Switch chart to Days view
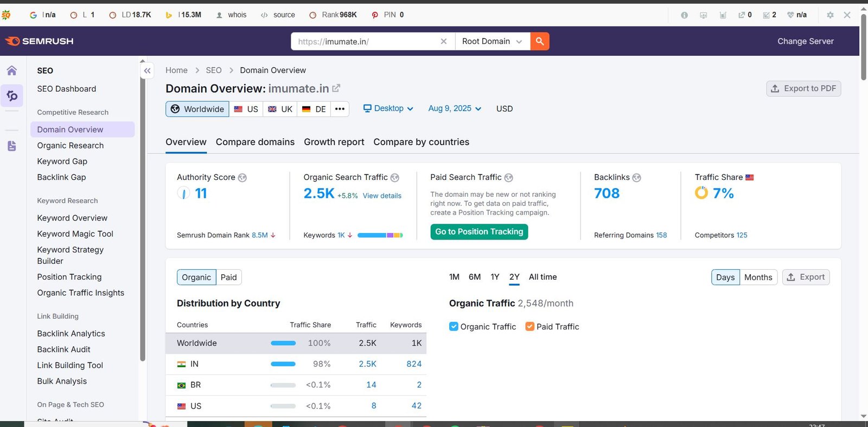 pyautogui.click(x=725, y=277)
